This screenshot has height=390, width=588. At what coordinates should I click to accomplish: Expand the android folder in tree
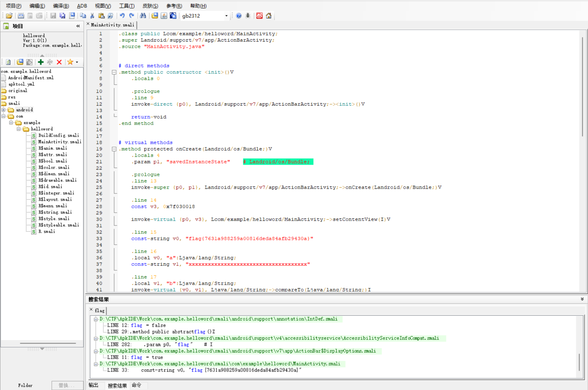(3, 110)
